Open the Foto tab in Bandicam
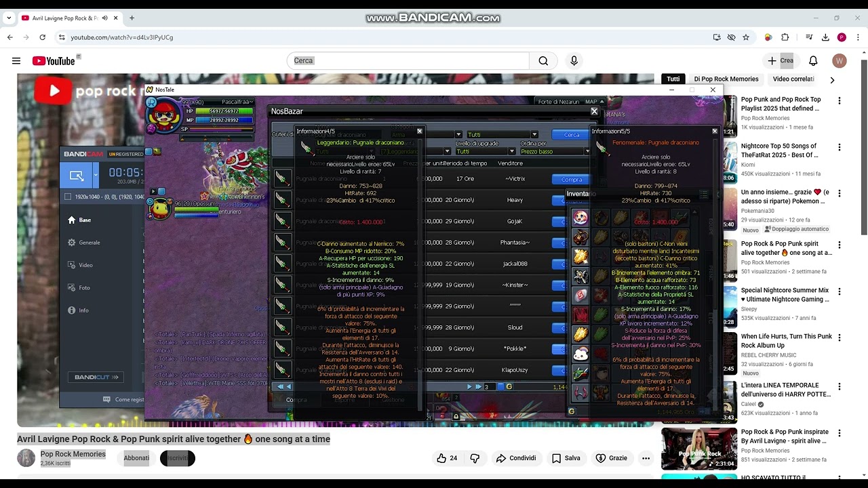Viewport: 868px width, 488px height. pos(79,288)
